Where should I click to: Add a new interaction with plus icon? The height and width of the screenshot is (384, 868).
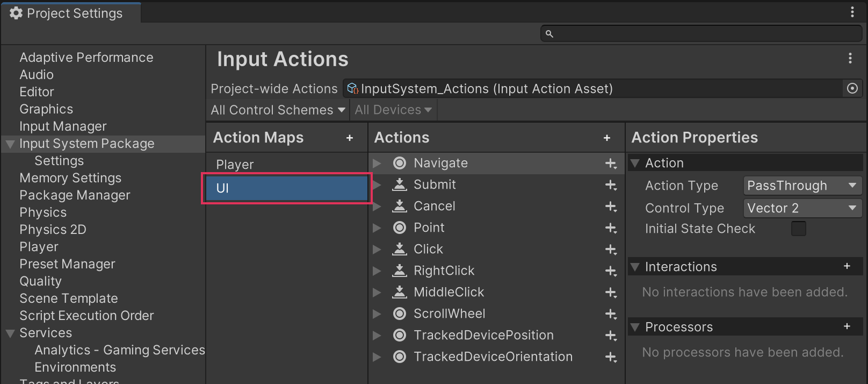[847, 266]
